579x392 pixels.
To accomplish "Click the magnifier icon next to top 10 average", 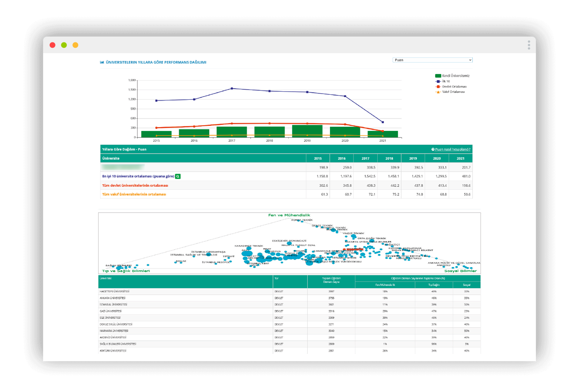I will [x=178, y=176].
